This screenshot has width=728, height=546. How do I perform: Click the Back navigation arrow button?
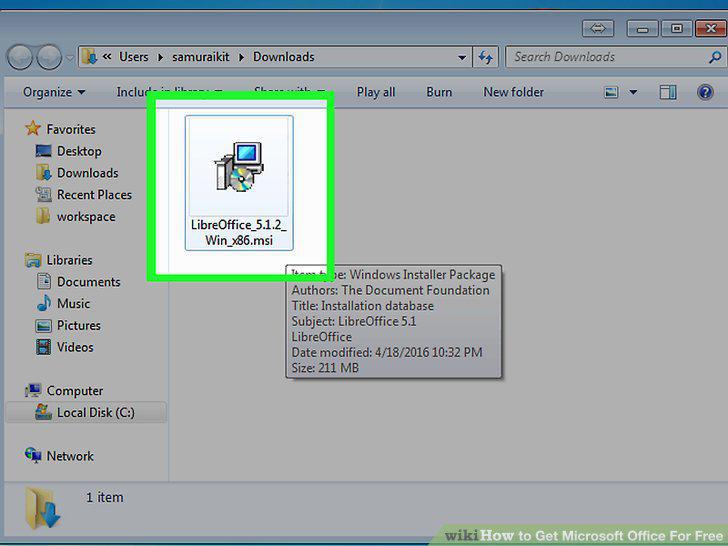[20, 57]
